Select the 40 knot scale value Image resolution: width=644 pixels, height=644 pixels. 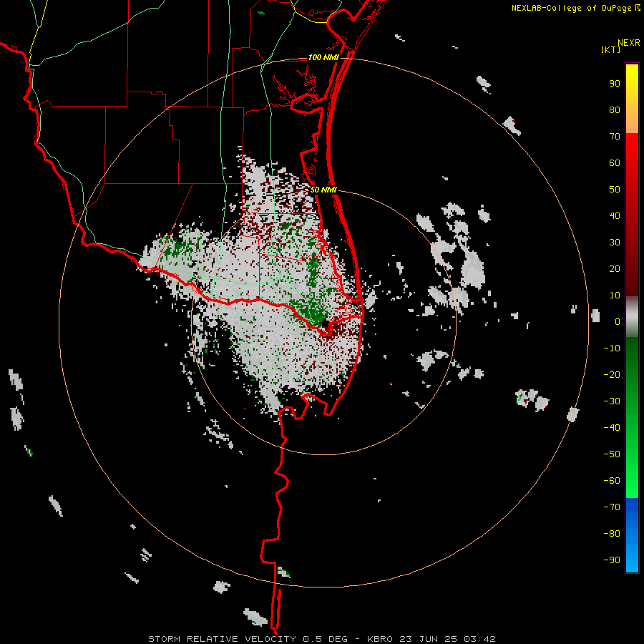615,215
